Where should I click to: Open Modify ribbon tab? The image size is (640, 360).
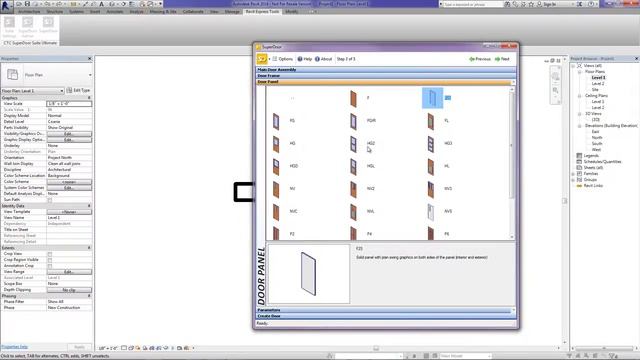(x=291, y=11)
